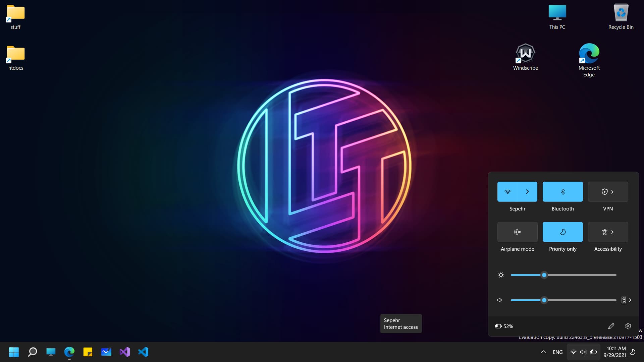This screenshot has height=362, width=644.
Task: Click the Recycle Bin desktop icon
Action: [x=621, y=13]
